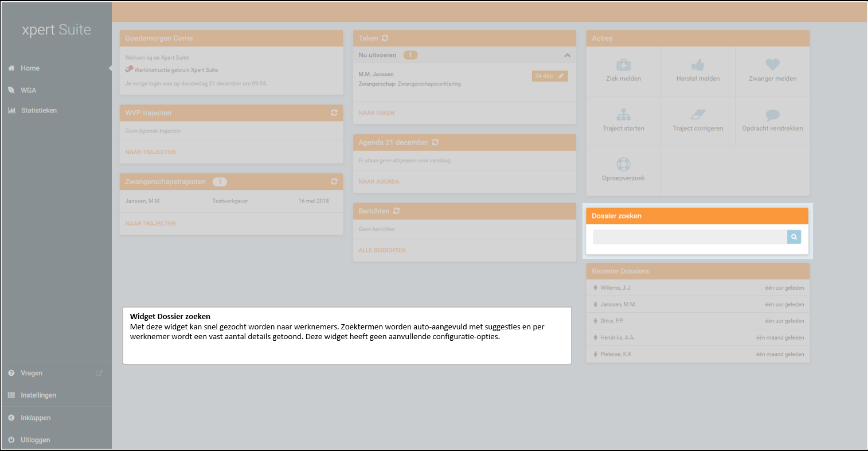The width and height of the screenshot is (868, 451).
Task: Click the Dossier zoeken search field
Action: [x=690, y=237]
